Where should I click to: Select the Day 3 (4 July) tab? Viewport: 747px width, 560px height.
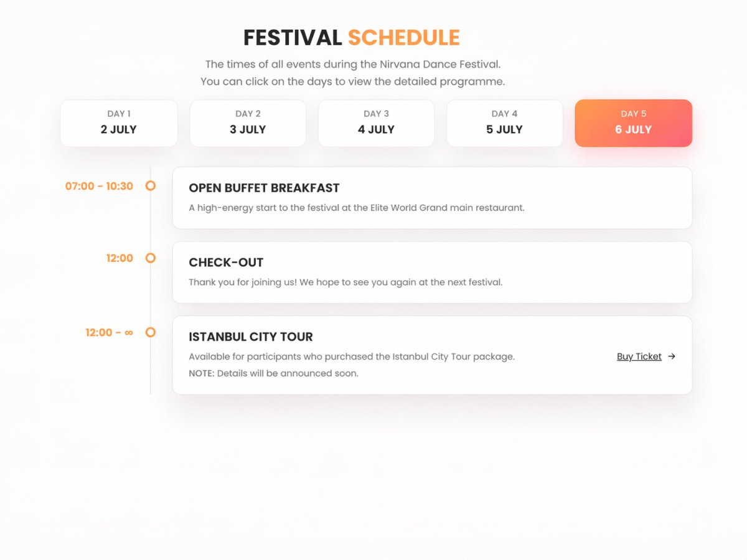point(376,123)
